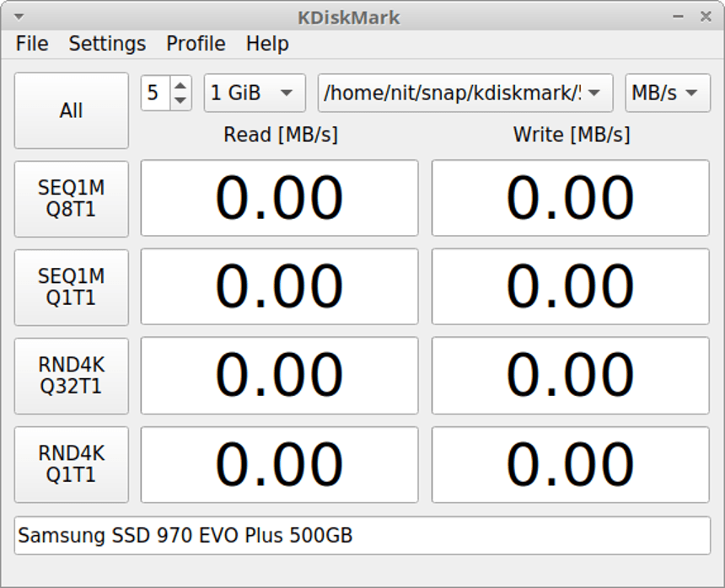This screenshot has height=588, width=725.
Task: Increase the test count using the up stepper
Action: pyautogui.click(x=180, y=86)
